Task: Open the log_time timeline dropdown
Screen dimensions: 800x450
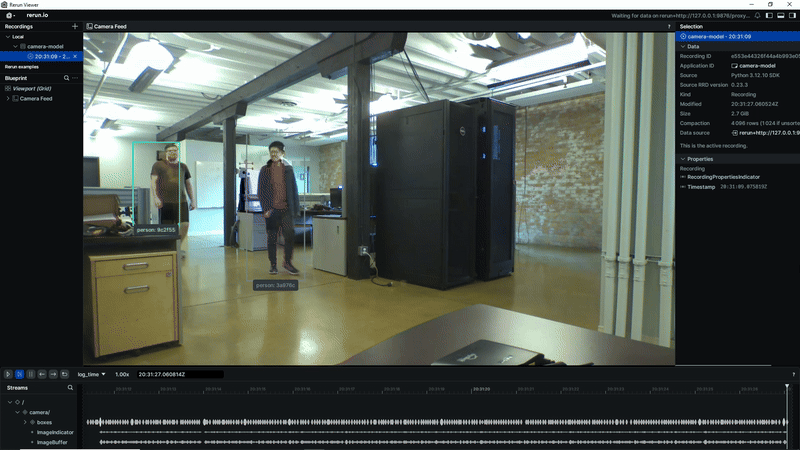Action: 92,374
